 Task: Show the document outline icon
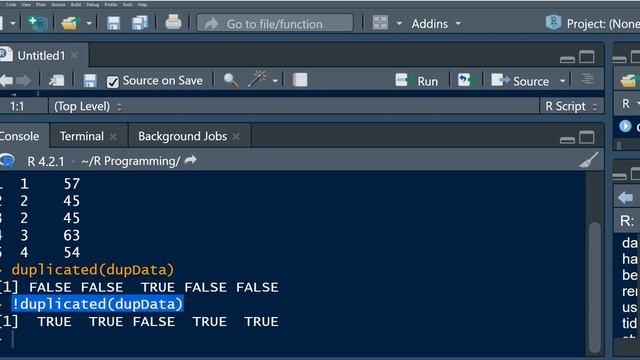click(587, 79)
